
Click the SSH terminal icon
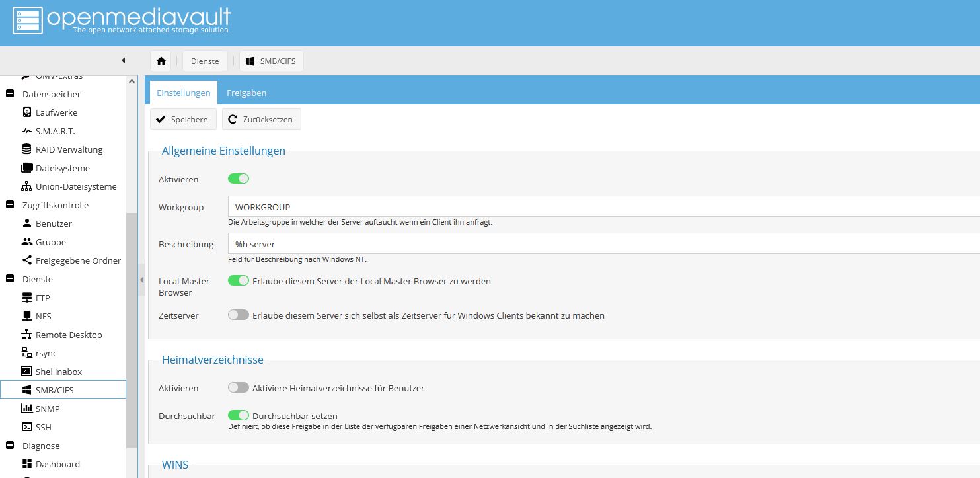26,427
